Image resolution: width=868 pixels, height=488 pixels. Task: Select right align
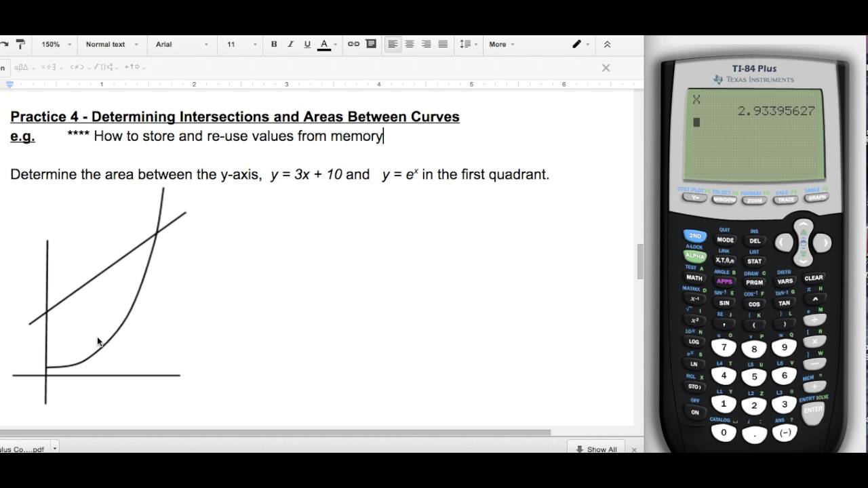[426, 44]
